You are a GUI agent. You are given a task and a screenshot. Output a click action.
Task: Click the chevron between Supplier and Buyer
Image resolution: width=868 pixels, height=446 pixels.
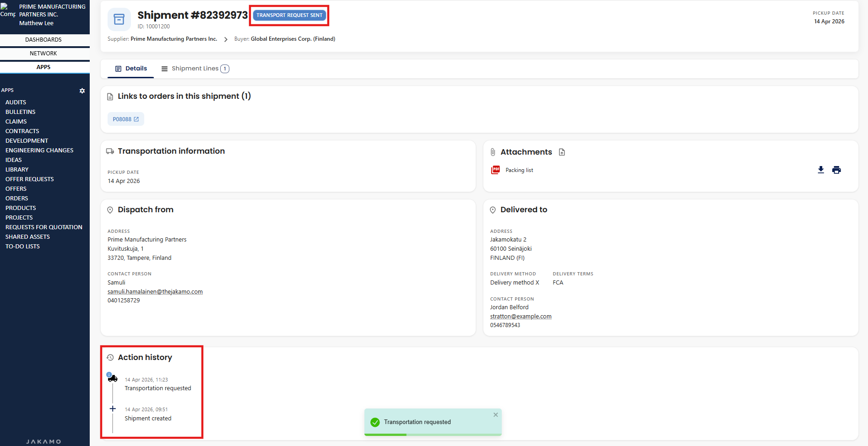click(x=226, y=39)
